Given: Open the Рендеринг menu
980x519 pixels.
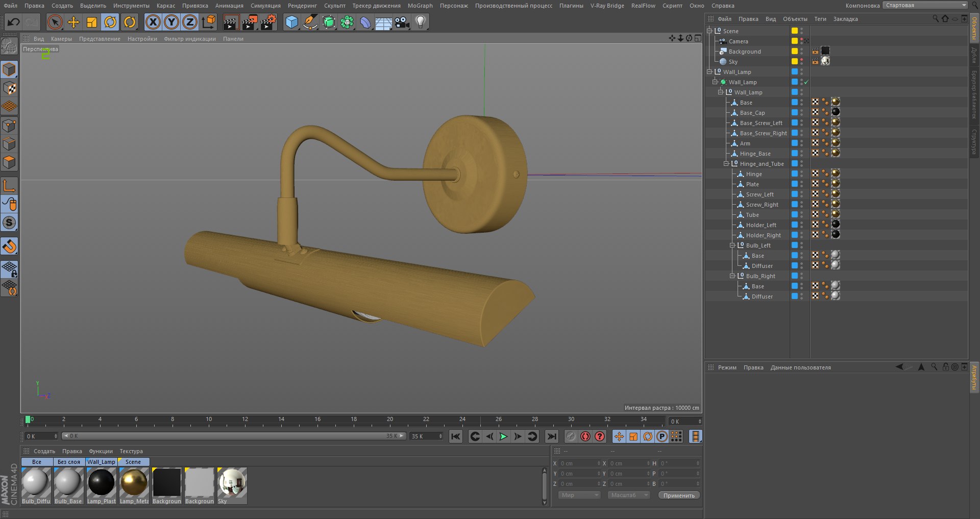Looking at the screenshot, I should [x=302, y=6].
